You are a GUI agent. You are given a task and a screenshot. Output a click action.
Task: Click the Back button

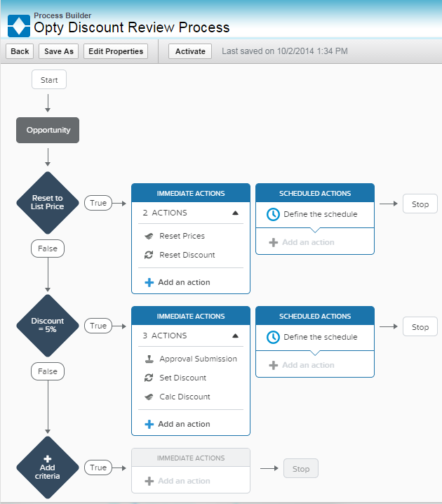(20, 51)
